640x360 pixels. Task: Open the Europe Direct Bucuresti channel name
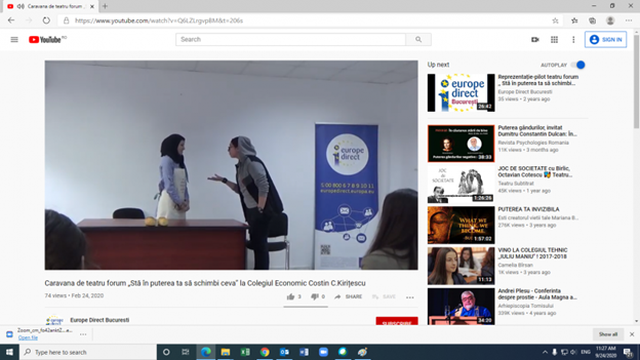100,320
